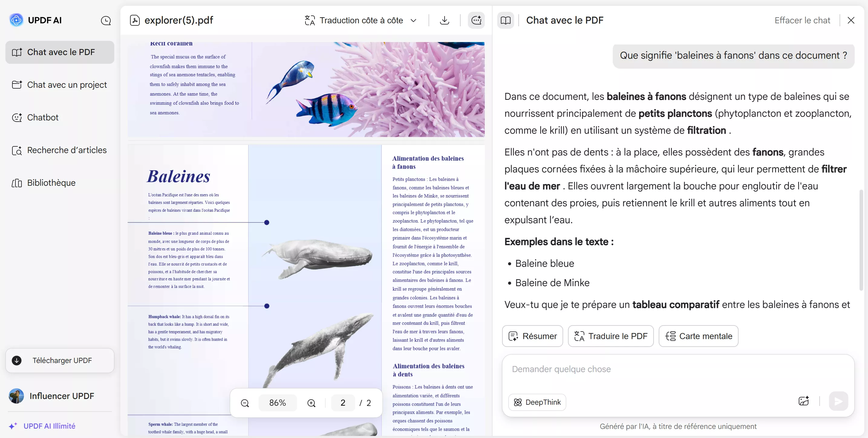This screenshot has width=868, height=438.
Task: Open reading mode with the book icon
Action: (x=506, y=20)
